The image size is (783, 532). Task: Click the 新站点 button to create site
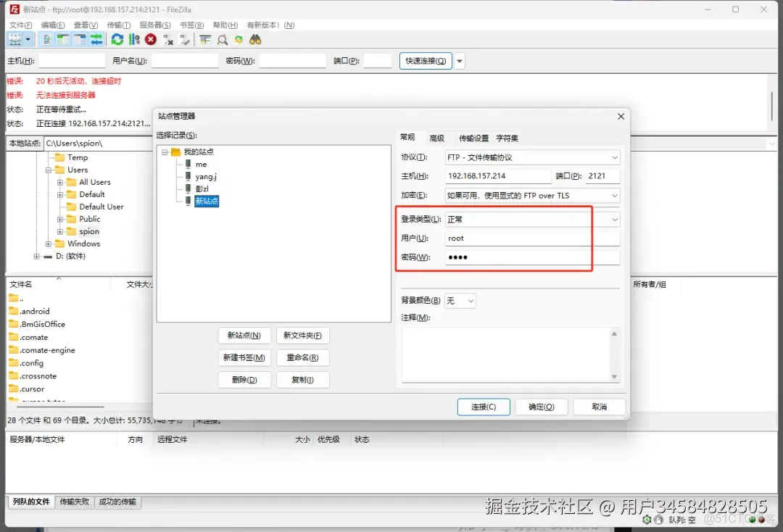coord(244,335)
